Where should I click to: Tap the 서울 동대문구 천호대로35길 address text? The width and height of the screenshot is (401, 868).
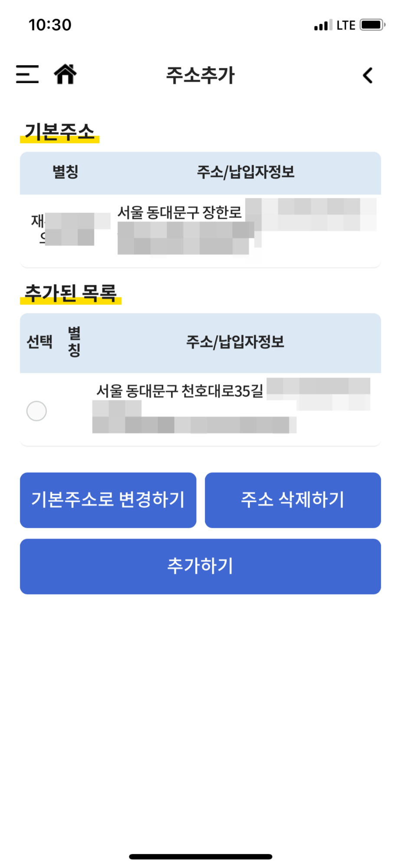tap(180, 391)
